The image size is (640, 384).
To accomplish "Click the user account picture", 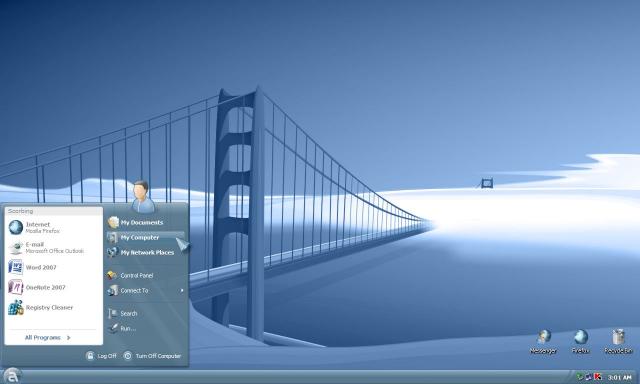I will click(143, 197).
